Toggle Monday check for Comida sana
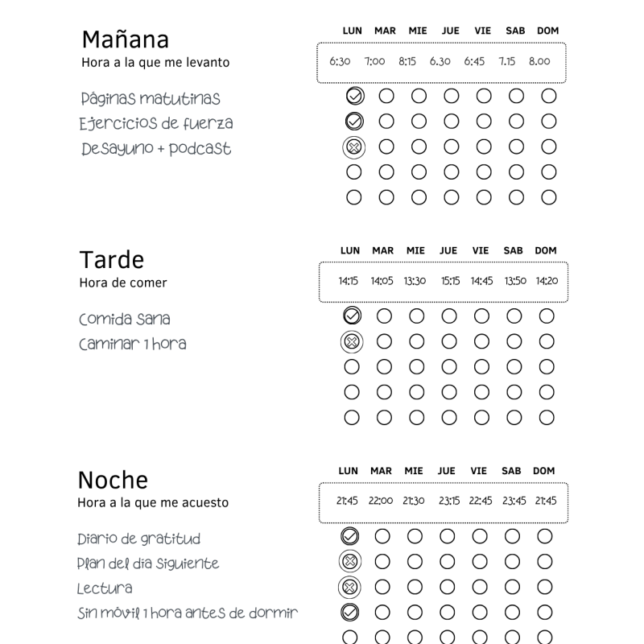644x644 pixels. pyautogui.click(x=352, y=316)
